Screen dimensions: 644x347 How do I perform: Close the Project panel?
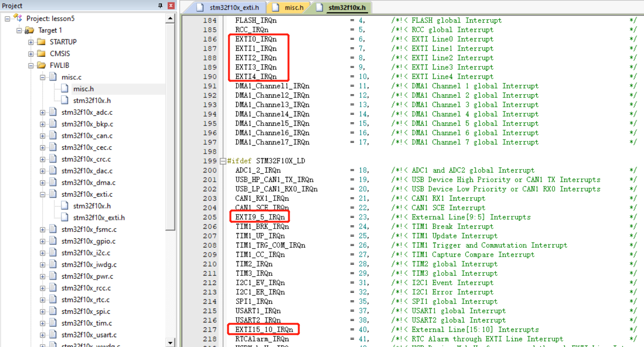tap(171, 6)
